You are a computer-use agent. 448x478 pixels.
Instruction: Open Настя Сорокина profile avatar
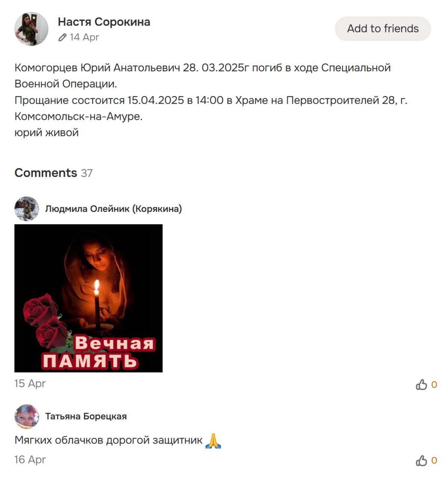point(31,29)
